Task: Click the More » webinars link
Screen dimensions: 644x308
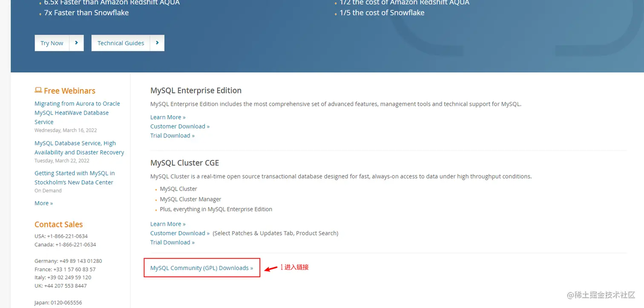Action: [44, 203]
